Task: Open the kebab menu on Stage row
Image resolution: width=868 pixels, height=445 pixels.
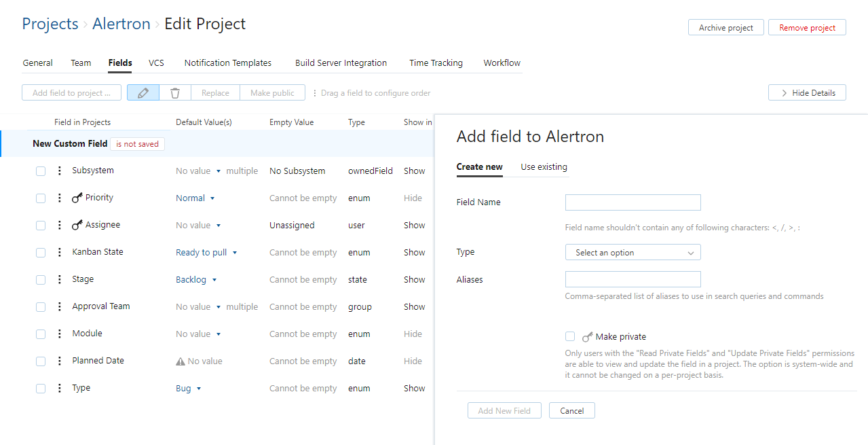Action: pyautogui.click(x=58, y=279)
